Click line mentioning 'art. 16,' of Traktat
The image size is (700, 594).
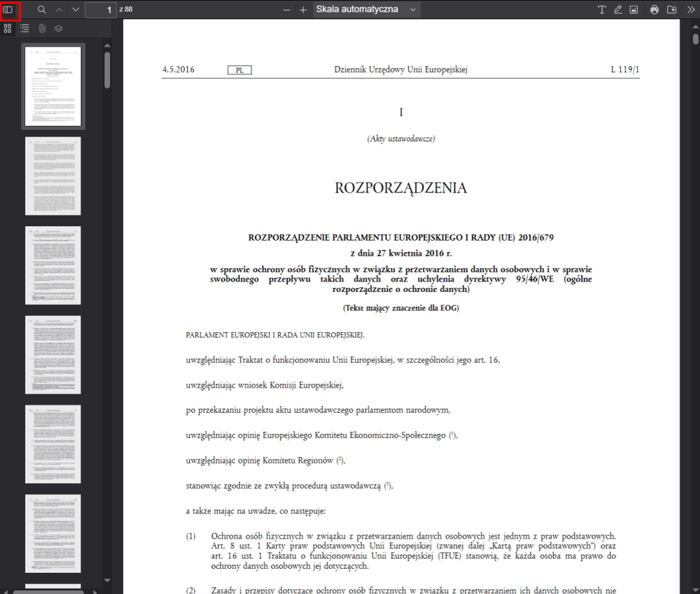coord(343,360)
